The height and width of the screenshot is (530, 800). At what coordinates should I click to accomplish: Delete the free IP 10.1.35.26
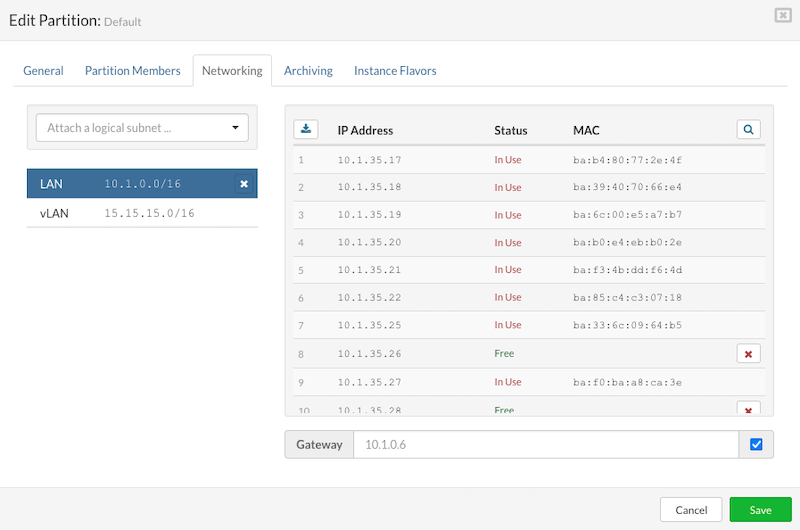(748, 353)
